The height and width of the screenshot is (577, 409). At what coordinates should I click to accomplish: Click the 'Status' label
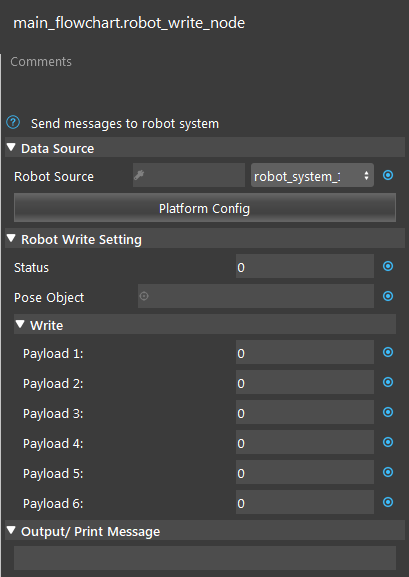31,268
